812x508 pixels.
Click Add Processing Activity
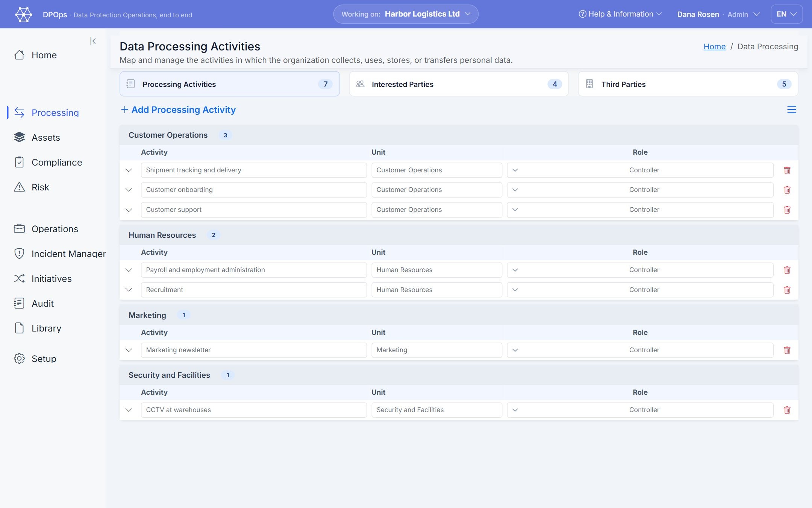coord(178,110)
